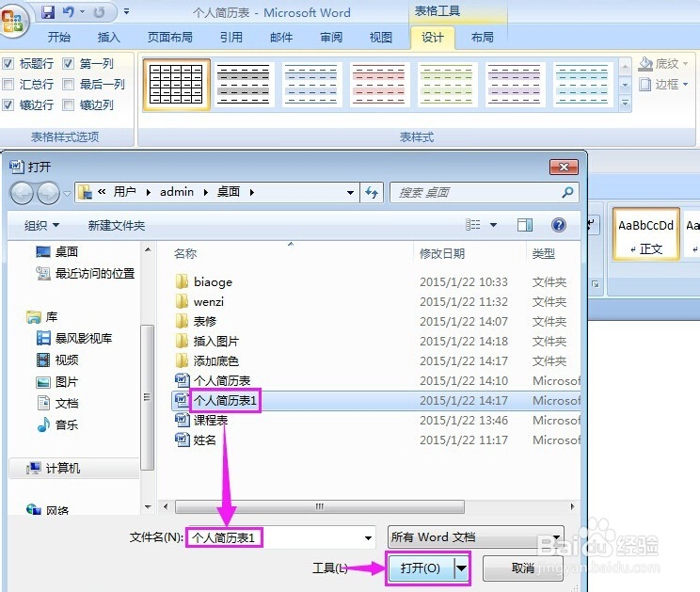This screenshot has width=700, height=592.
Task: Select 桌面 in the navigation pane
Action: [x=56, y=252]
